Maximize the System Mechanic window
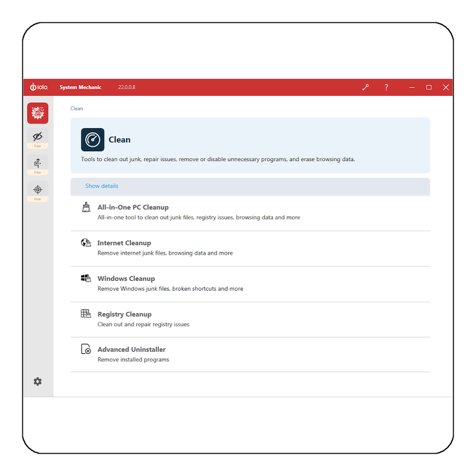Screen dimensions: 476x476 click(x=428, y=87)
